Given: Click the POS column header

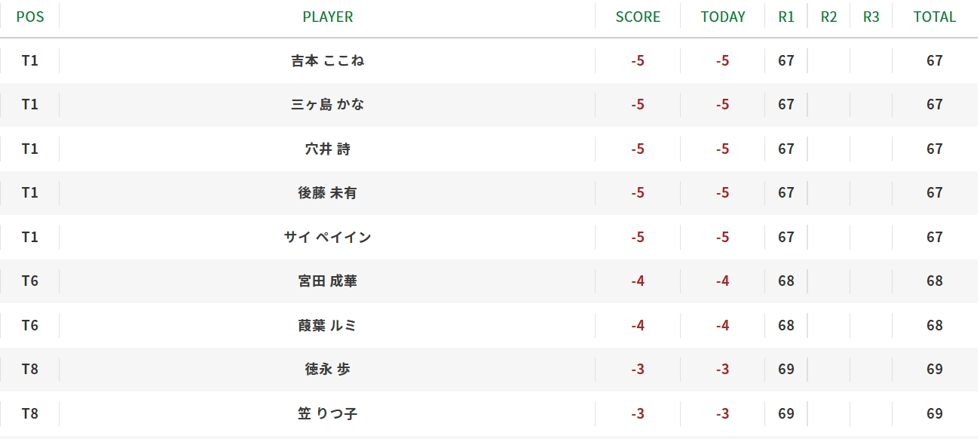Looking at the screenshot, I should point(30,17).
